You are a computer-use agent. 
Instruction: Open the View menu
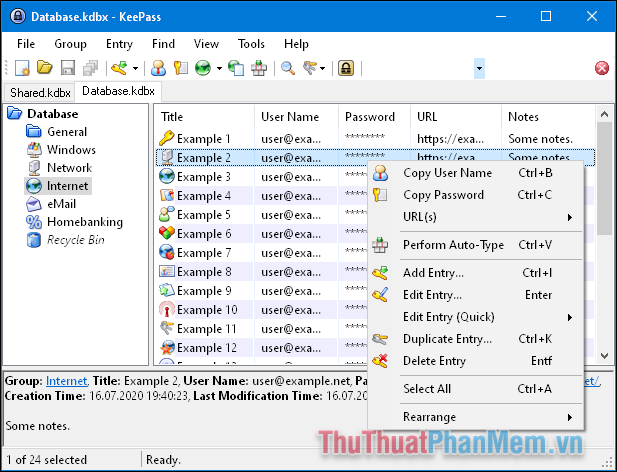pyautogui.click(x=206, y=44)
